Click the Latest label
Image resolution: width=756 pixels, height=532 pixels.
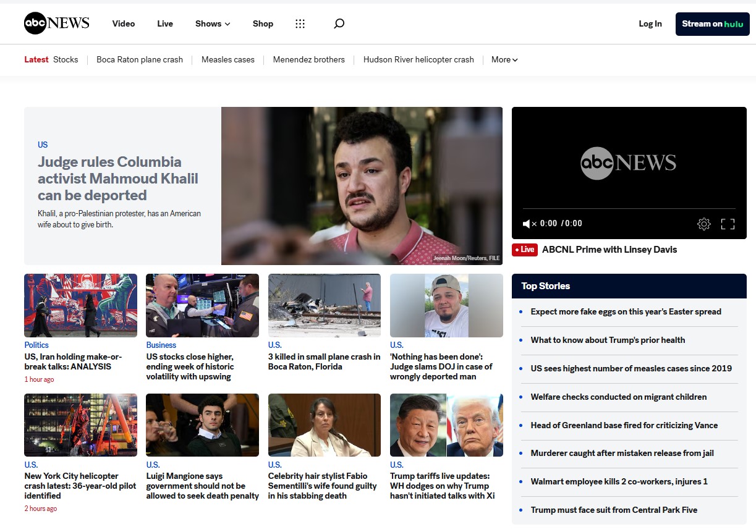click(x=36, y=60)
